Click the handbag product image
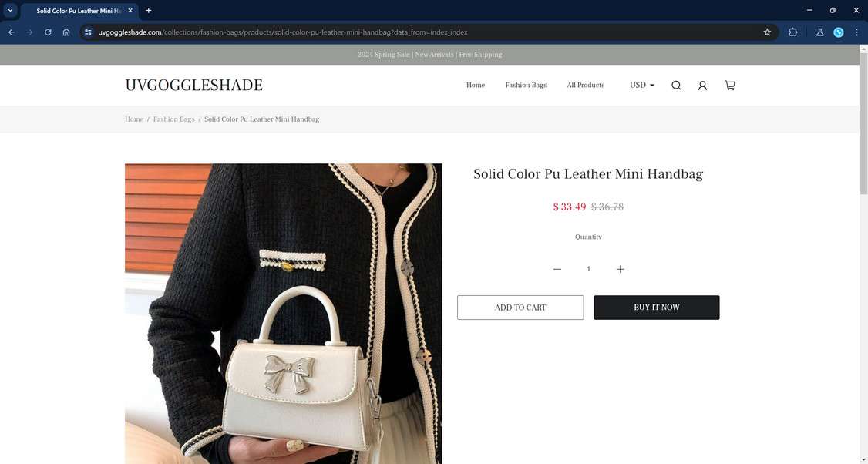Viewport: 868px width, 464px height. (284, 314)
